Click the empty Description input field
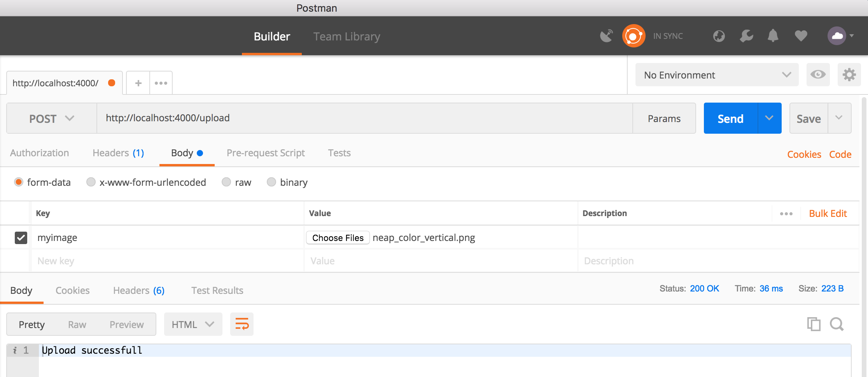Image resolution: width=868 pixels, height=377 pixels. pos(718,261)
